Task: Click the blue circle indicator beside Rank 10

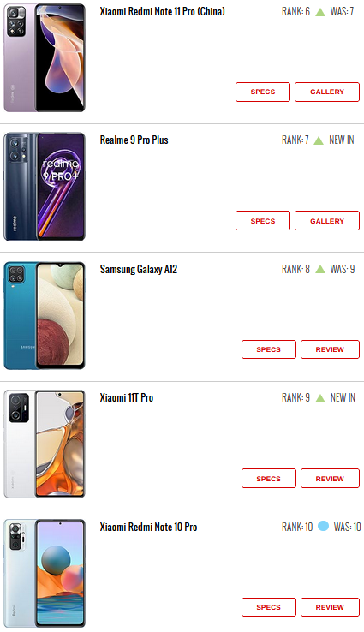Action: [x=323, y=526]
